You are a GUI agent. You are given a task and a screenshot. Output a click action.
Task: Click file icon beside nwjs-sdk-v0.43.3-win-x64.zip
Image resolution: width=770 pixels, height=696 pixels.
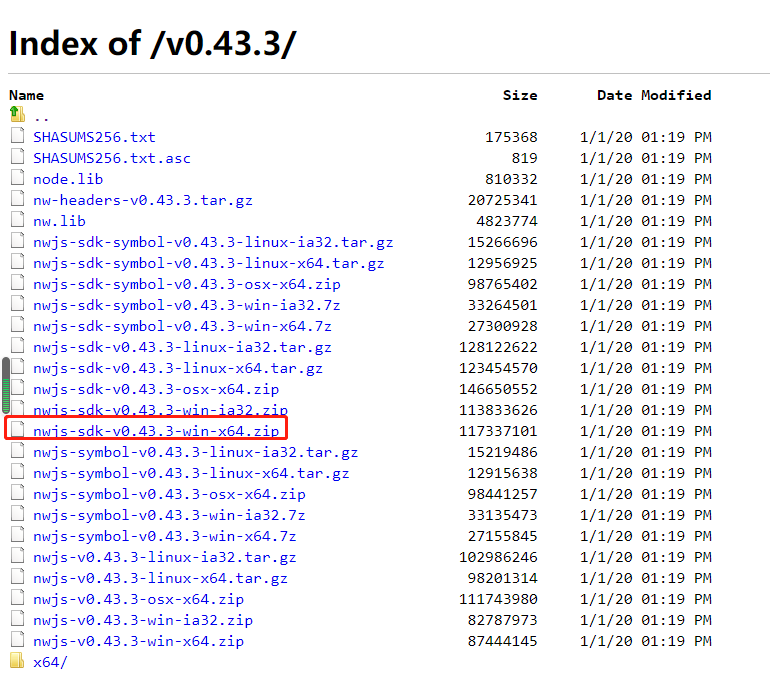coord(18,429)
